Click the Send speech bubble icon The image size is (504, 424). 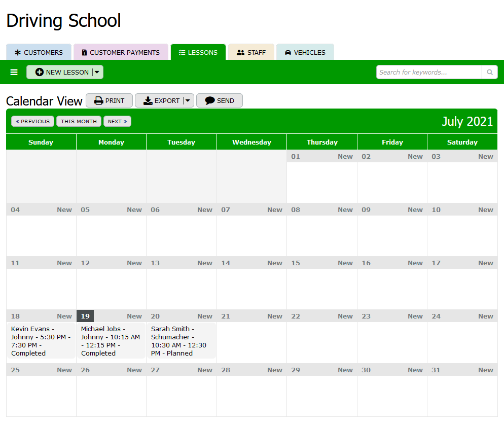[x=210, y=101]
